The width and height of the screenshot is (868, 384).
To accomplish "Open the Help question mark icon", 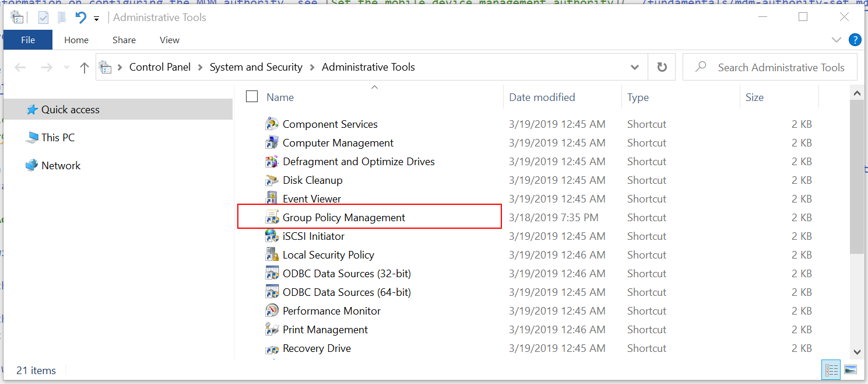I will tap(855, 40).
